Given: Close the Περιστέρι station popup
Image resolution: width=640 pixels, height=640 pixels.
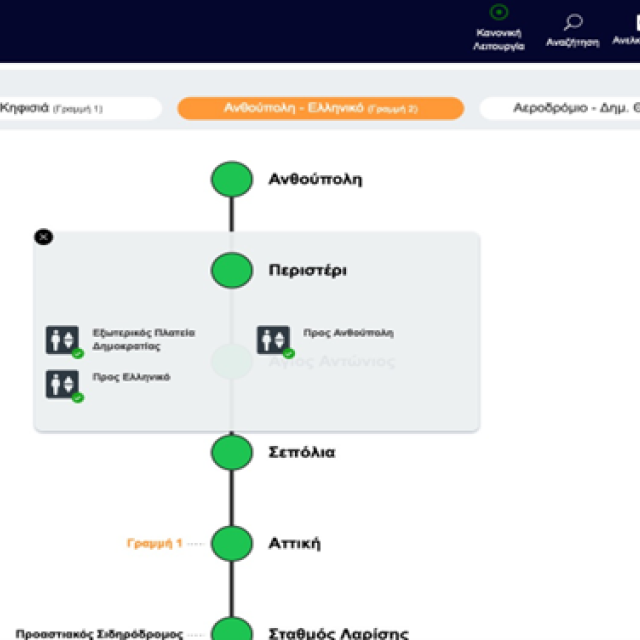Looking at the screenshot, I should coord(43,237).
